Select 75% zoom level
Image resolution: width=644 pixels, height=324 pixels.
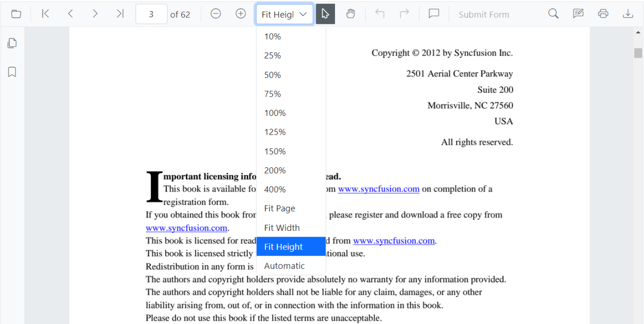[x=291, y=94]
